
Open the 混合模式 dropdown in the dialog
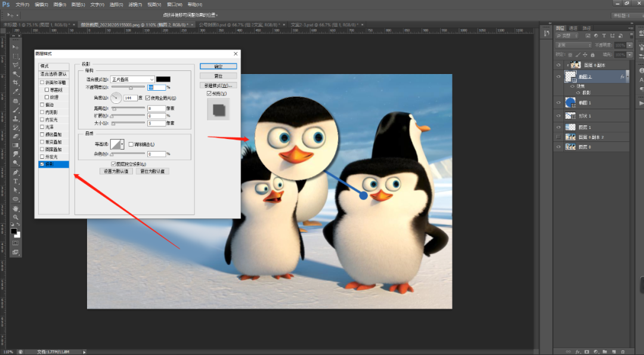tap(132, 79)
